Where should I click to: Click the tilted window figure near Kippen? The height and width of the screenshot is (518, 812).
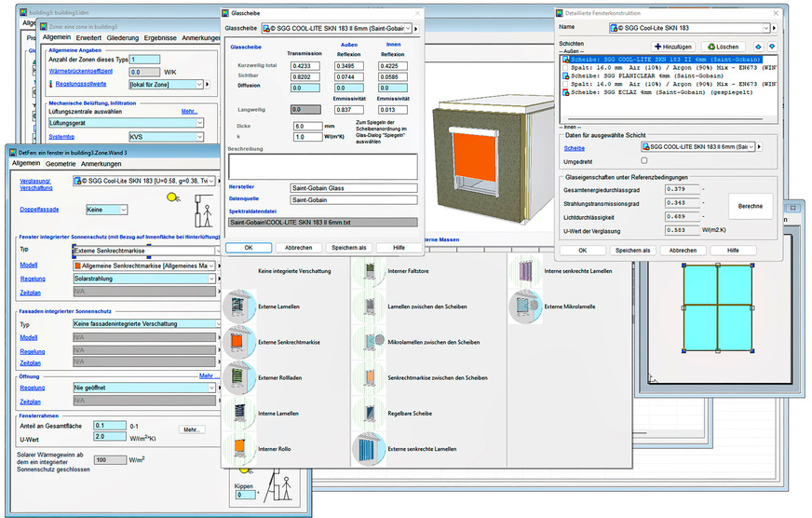click(x=279, y=485)
